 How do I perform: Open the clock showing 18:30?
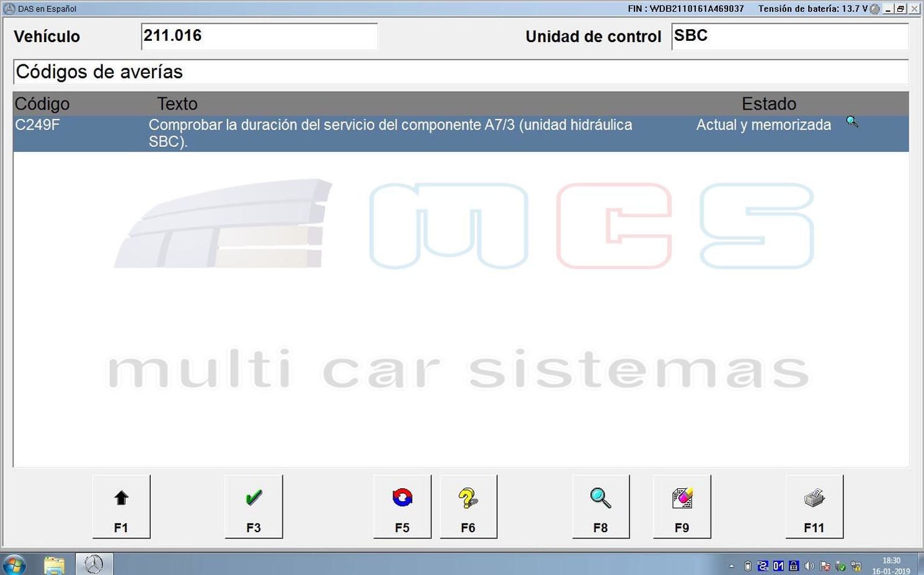point(891,566)
